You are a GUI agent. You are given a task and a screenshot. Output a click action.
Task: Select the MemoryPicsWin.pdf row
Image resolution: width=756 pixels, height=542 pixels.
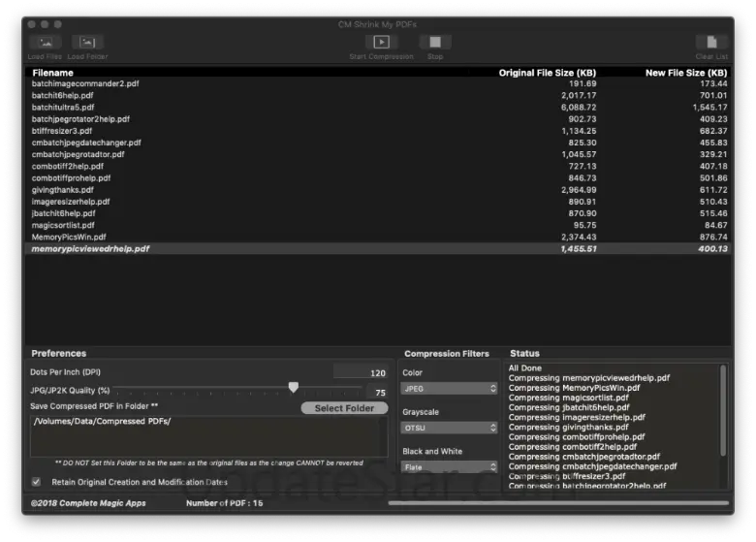[x=378, y=238]
